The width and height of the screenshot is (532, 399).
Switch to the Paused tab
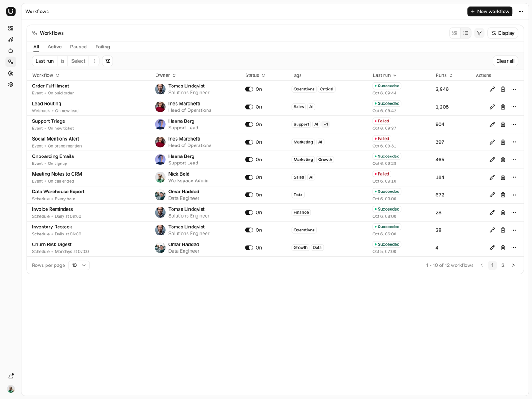78,47
